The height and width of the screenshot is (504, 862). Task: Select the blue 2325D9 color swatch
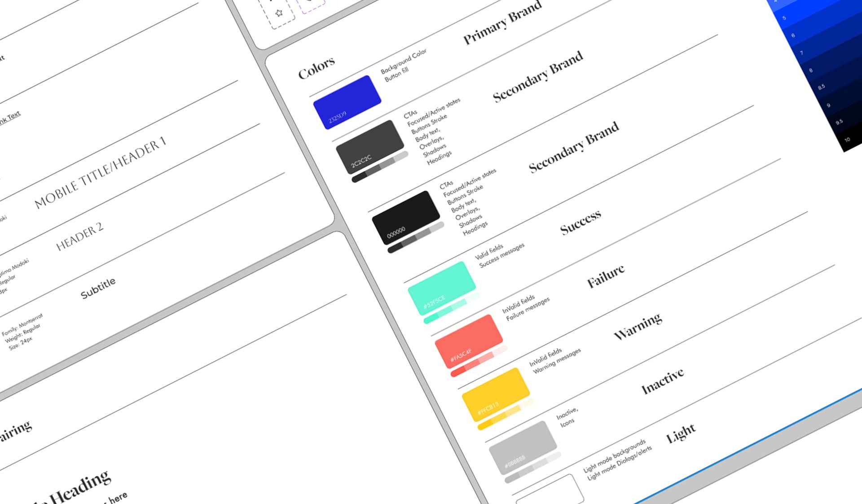[x=347, y=102]
